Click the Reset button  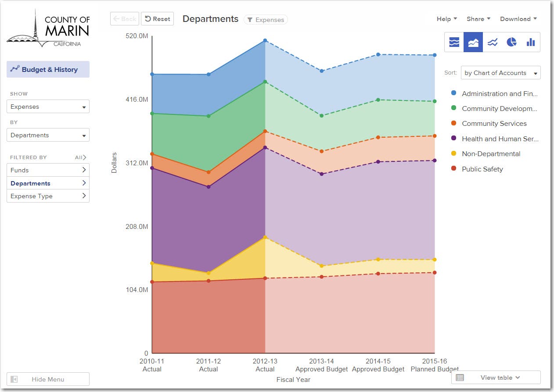[x=157, y=19]
